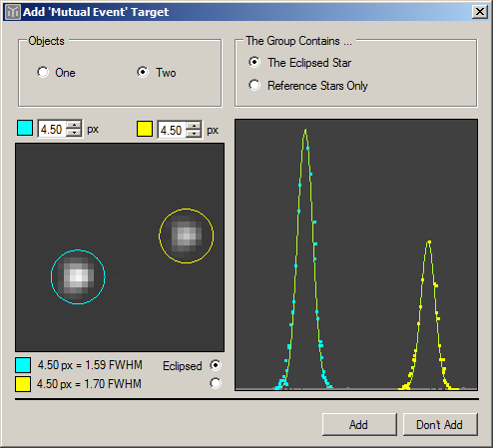Close the Add Mutual Event Target dialog
Screen dimensions: 493x448
coord(480,12)
